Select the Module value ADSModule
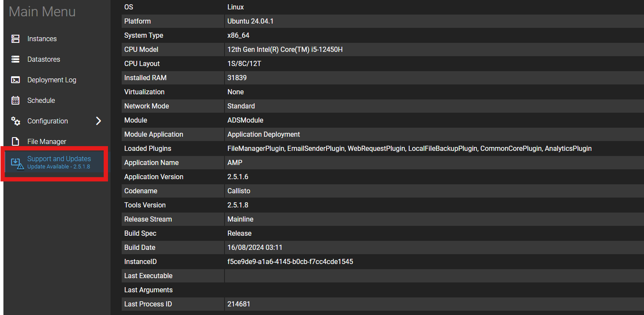Image resolution: width=644 pixels, height=315 pixels. pos(246,120)
